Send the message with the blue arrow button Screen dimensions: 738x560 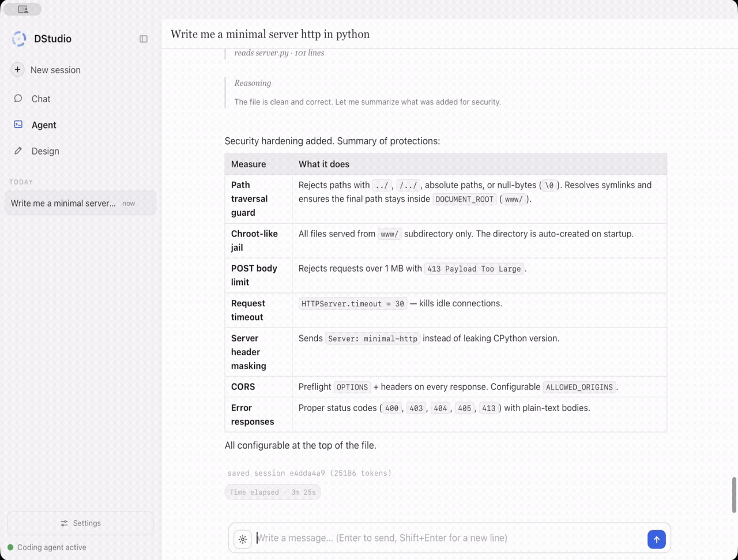[657, 539]
